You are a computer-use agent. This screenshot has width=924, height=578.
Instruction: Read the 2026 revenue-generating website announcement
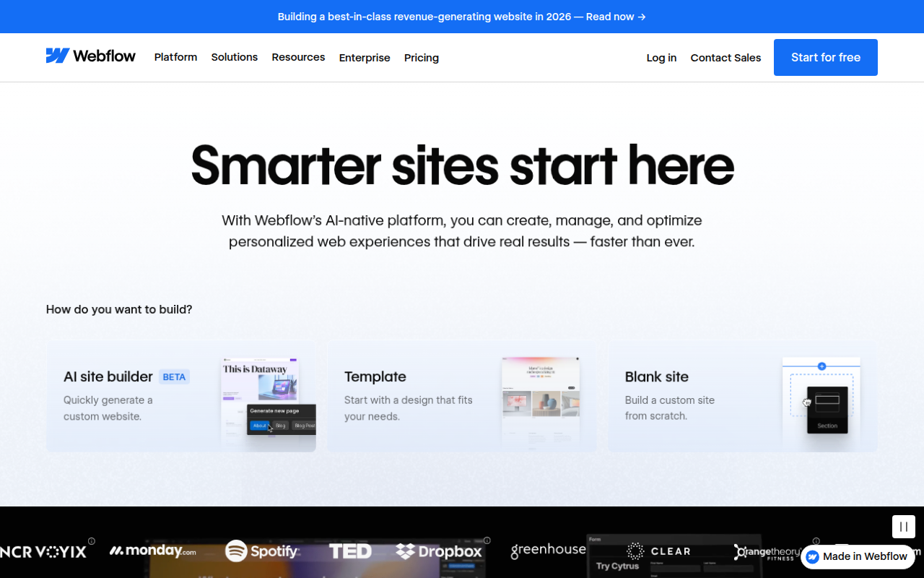[x=461, y=16]
